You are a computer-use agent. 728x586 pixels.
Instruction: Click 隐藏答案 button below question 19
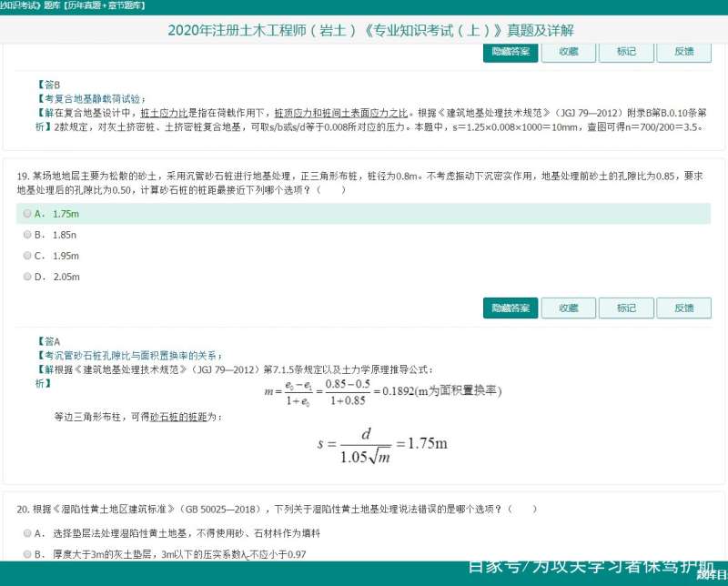pyautogui.click(x=510, y=308)
